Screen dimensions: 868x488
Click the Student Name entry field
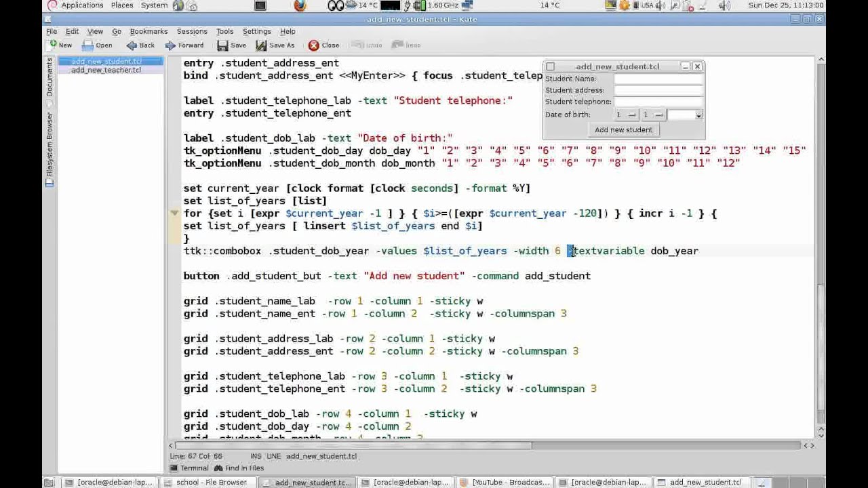658,79
